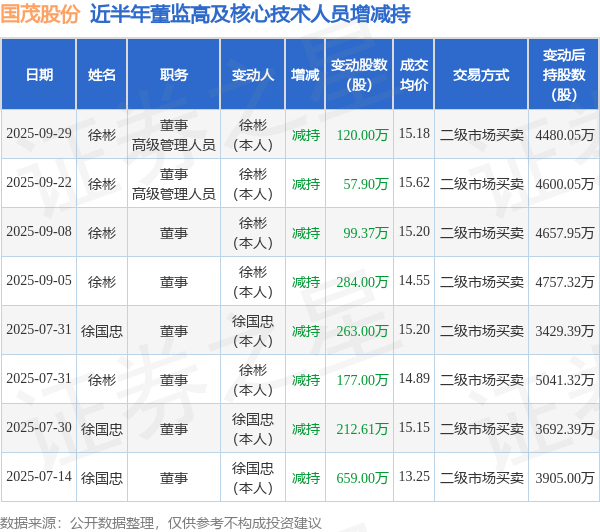
Task: Click the 177.00万 share change value
Action: (362, 380)
